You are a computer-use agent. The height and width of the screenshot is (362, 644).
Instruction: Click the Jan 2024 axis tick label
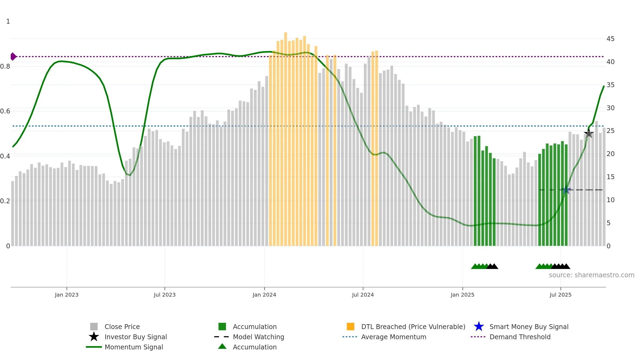pyautogui.click(x=264, y=295)
